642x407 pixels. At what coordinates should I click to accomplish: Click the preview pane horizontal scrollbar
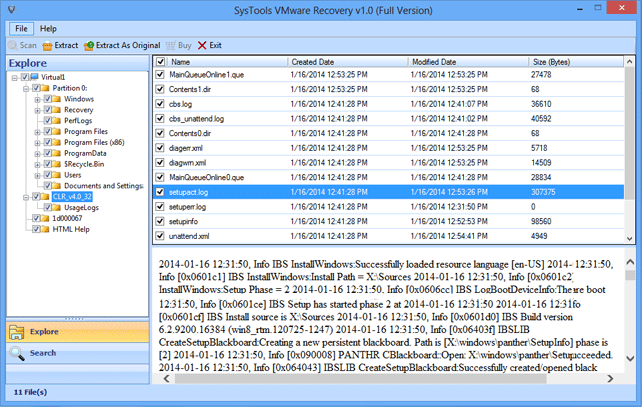point(360,379)
